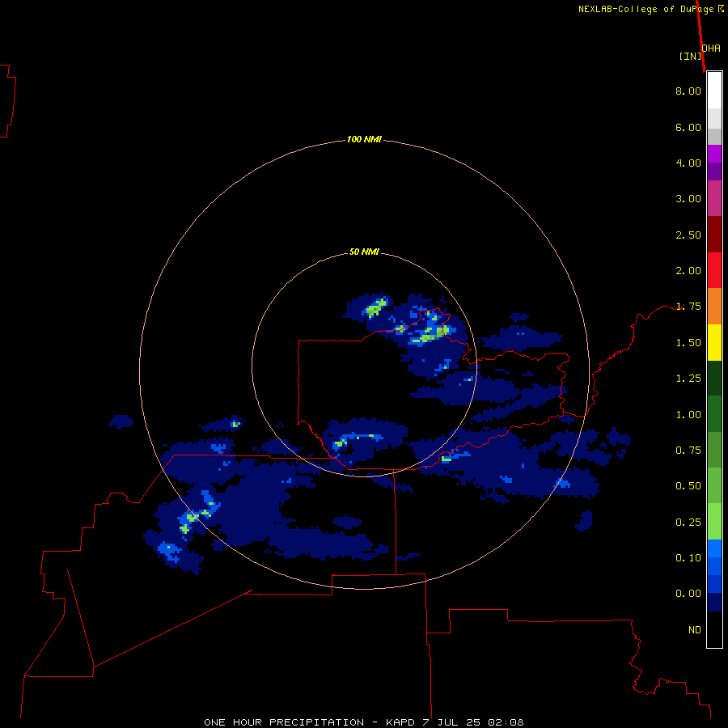The width and height of the screenshot is (728, 728).
Task: Select the bright red swatch beside 2.00
Action: tap(714, 270)
